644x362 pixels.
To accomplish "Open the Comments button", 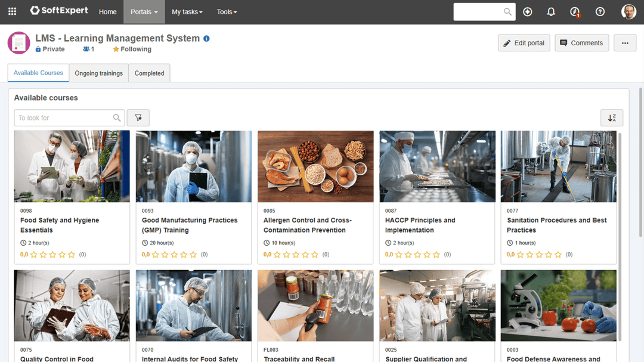I will [x=581, y=43].
